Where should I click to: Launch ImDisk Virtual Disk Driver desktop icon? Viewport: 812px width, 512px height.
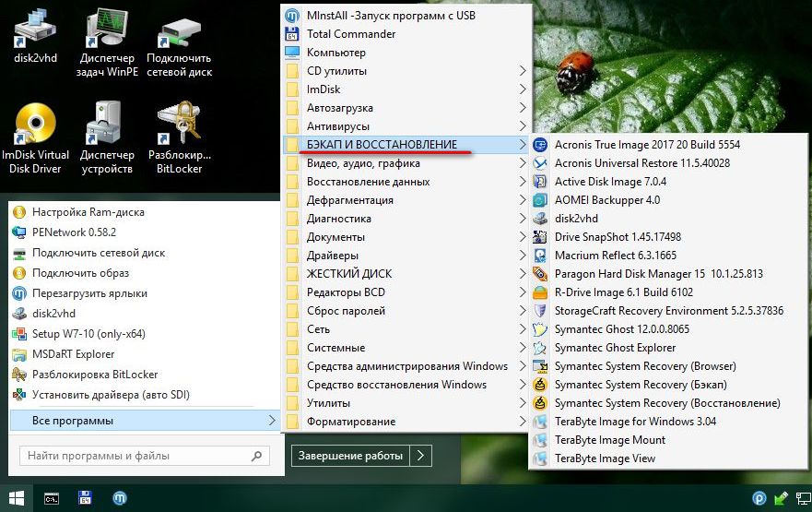(x=35, y=138)
